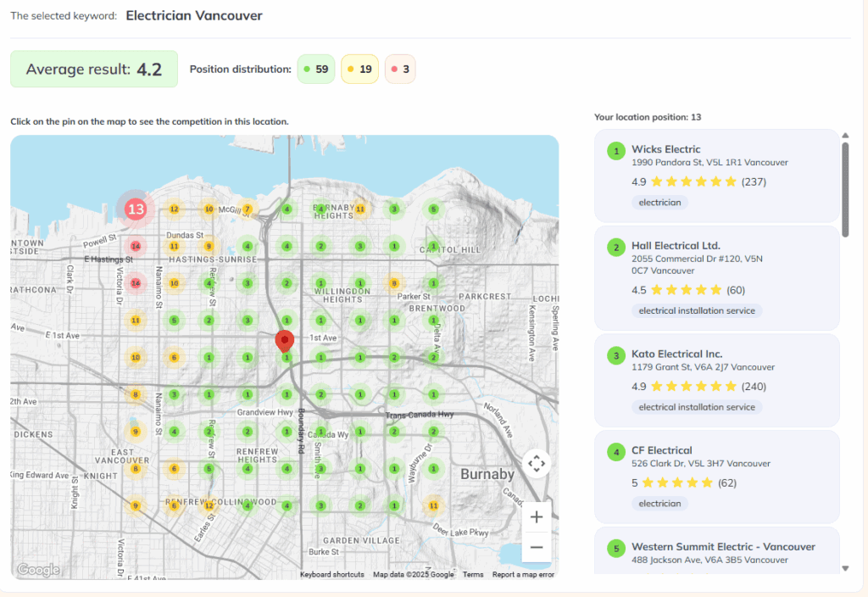Click the red 3 position chip

[400, 70]
